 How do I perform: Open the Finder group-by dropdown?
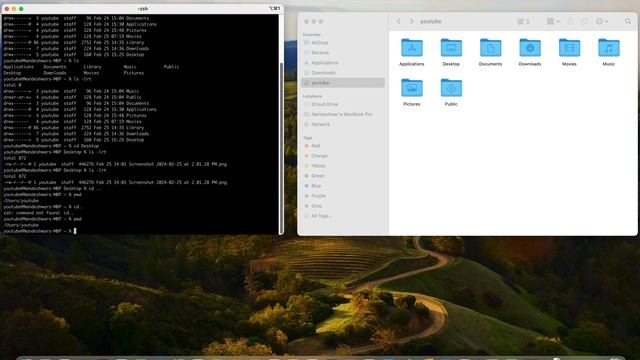(553, 21)
